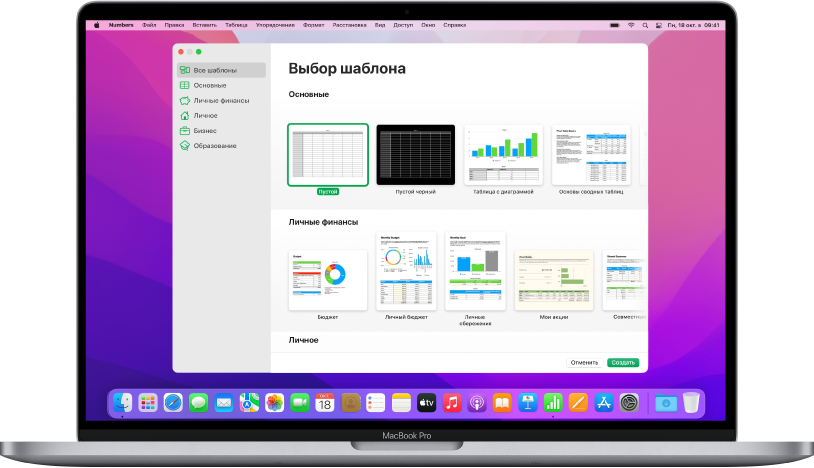The width and height of the screenshot is (814, 468).
Task: Open Pages app in dock
Action: pos(578,403)
